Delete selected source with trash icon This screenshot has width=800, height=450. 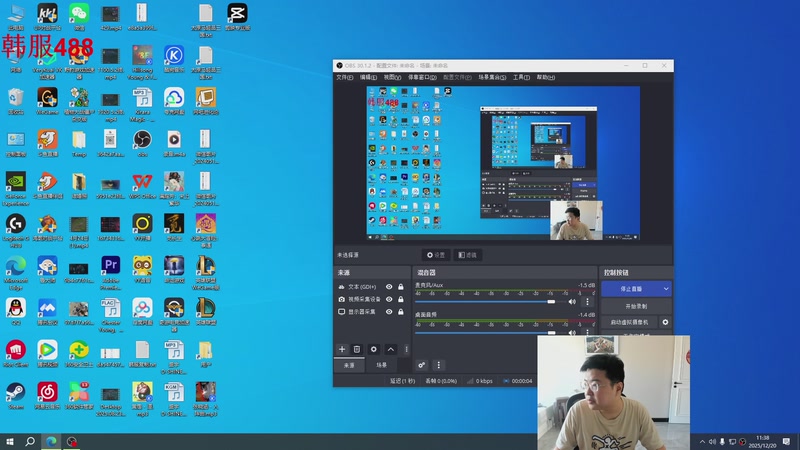(x=357, y=349)
